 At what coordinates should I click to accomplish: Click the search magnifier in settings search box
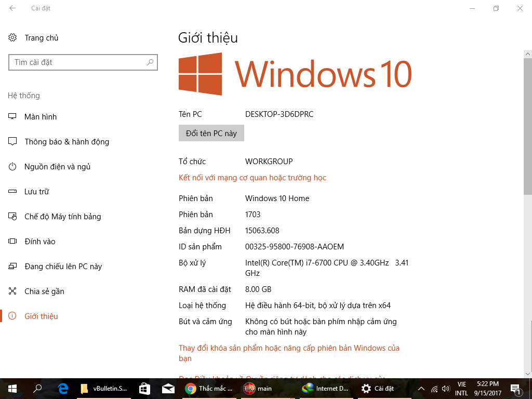pyautogui.click(x=150, y=62)
